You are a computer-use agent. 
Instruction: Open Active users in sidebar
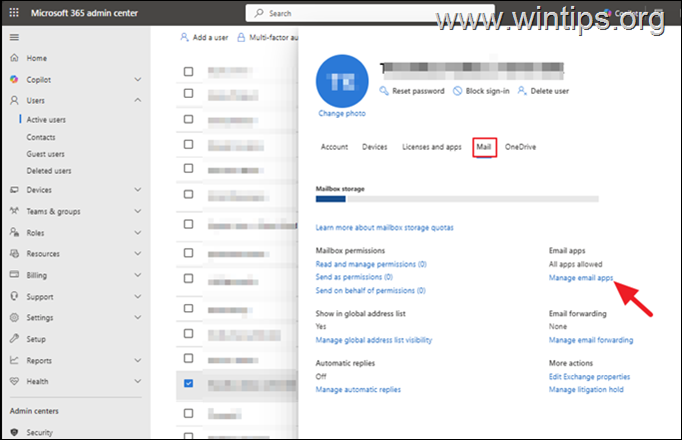(46, 120)
